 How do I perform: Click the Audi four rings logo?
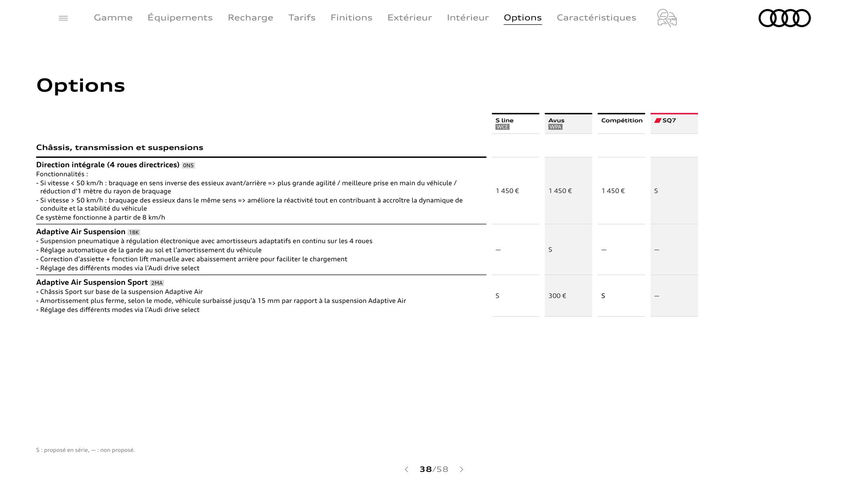click(x=785, y=18)
